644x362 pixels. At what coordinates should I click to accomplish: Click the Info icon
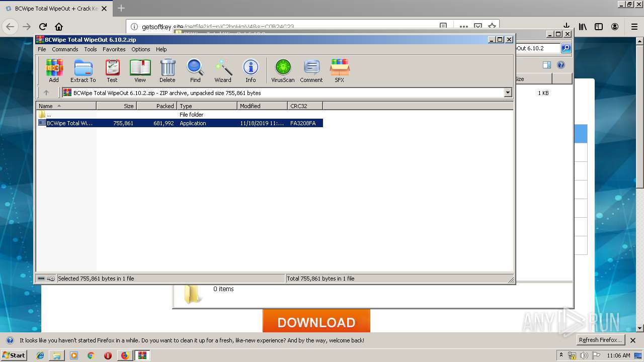coord(251,70)
